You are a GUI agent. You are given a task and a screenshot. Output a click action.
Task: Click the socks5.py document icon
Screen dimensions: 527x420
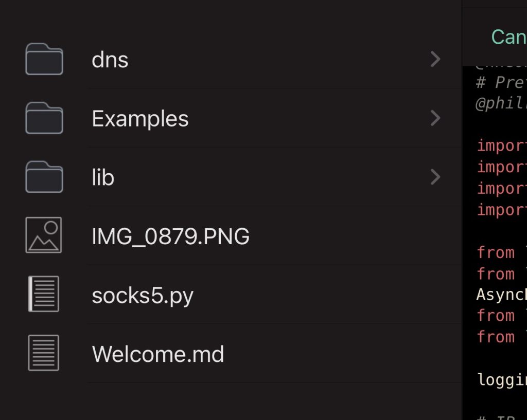(44, 294)
